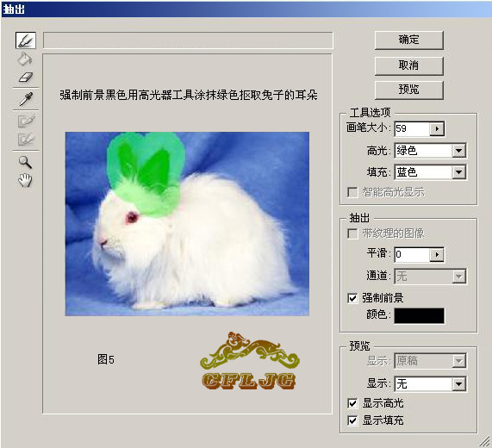Click the 图5 caption text
This screenshot has height=448, width=492.
(106, 359)
